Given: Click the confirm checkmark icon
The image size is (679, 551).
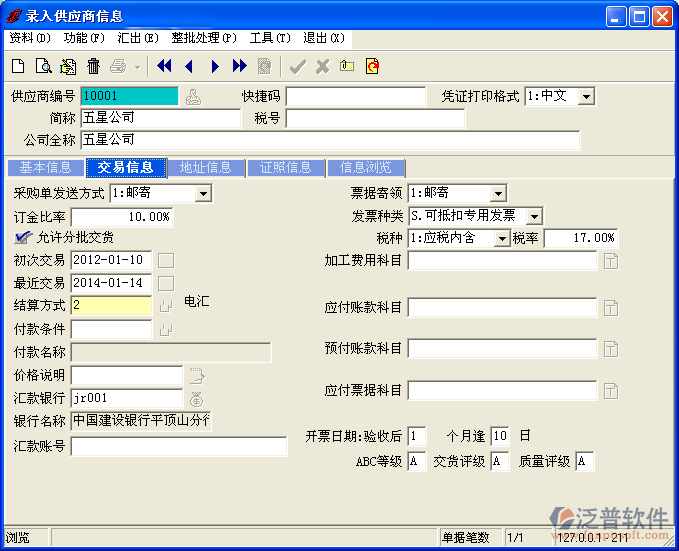Looking at the screenshot, I should pos(298,67).
